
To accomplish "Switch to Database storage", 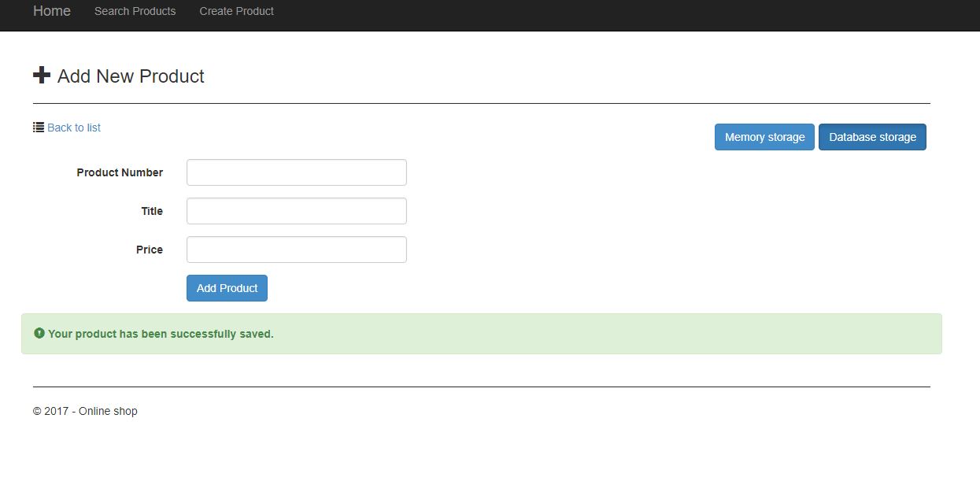I will (872, 136).
